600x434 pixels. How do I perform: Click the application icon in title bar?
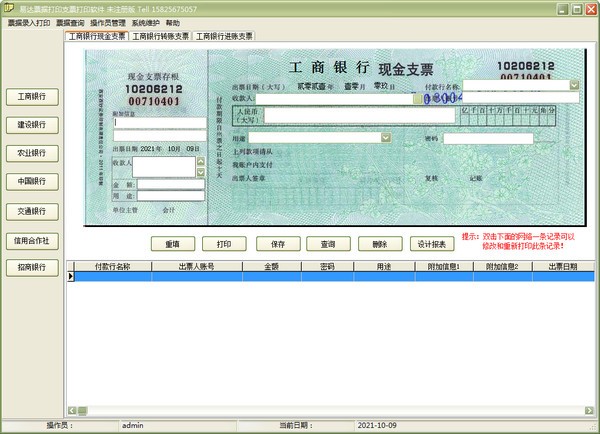point(9,8)
